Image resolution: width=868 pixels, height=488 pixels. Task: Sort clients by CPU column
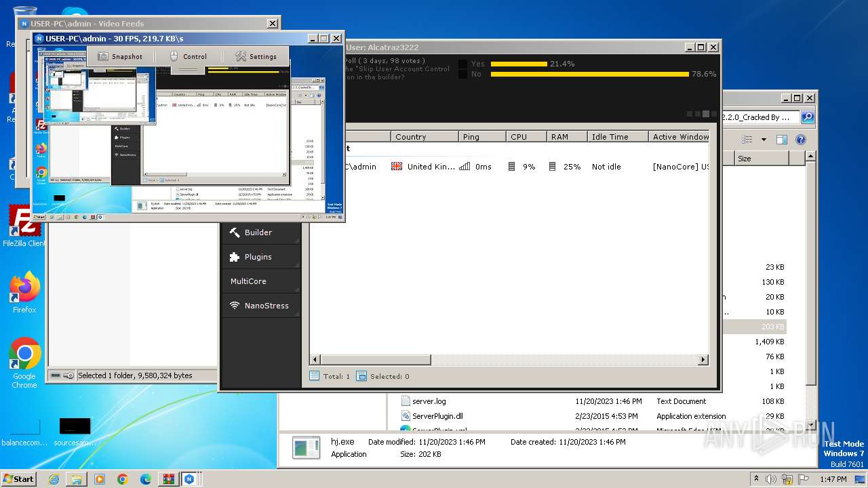[x=526, y=136]
